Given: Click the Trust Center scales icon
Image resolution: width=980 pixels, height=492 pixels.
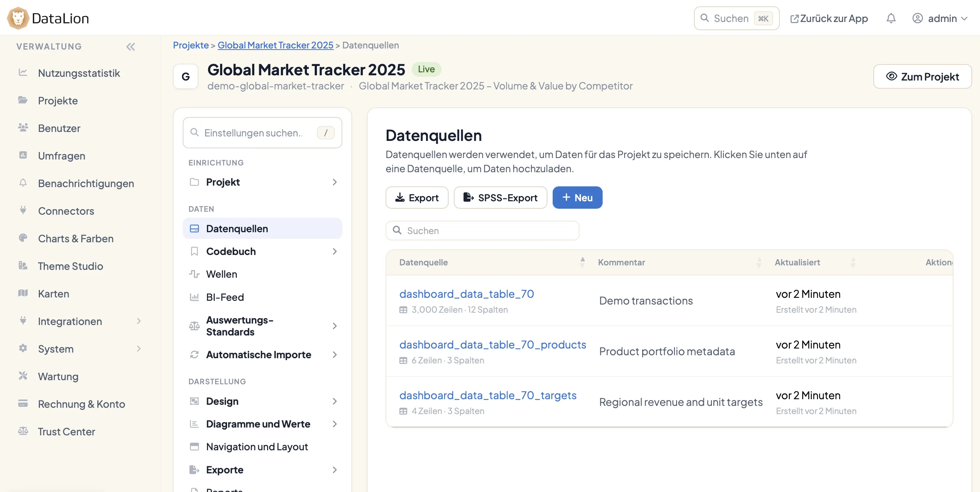Looking at the screenshot, I should (23, 431).
